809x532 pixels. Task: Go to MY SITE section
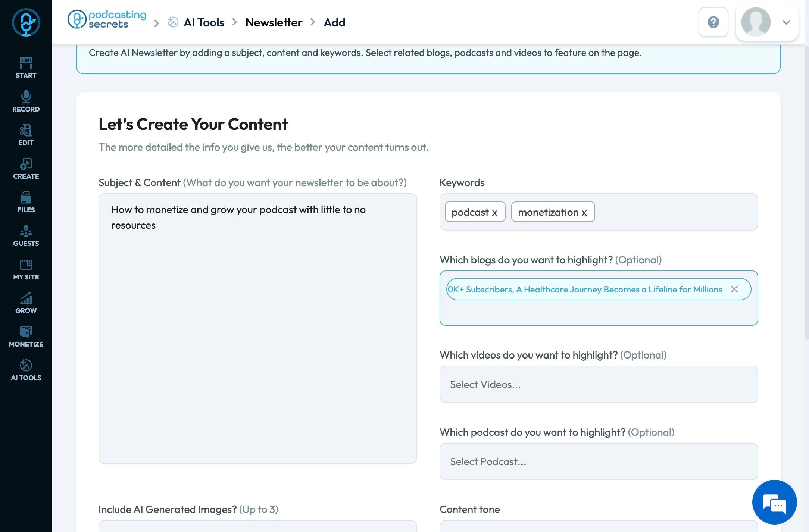point(26,269)
